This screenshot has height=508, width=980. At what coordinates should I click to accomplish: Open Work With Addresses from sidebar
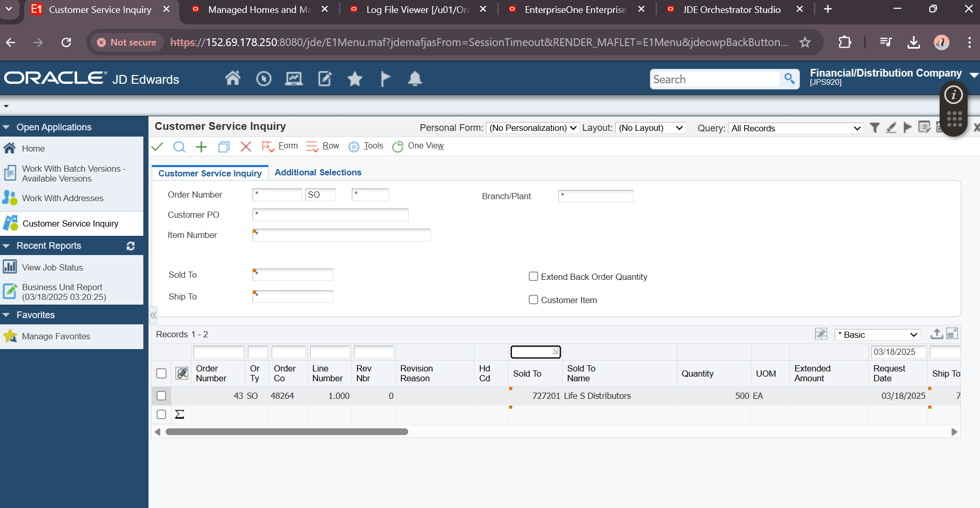(x=63, y=198)
